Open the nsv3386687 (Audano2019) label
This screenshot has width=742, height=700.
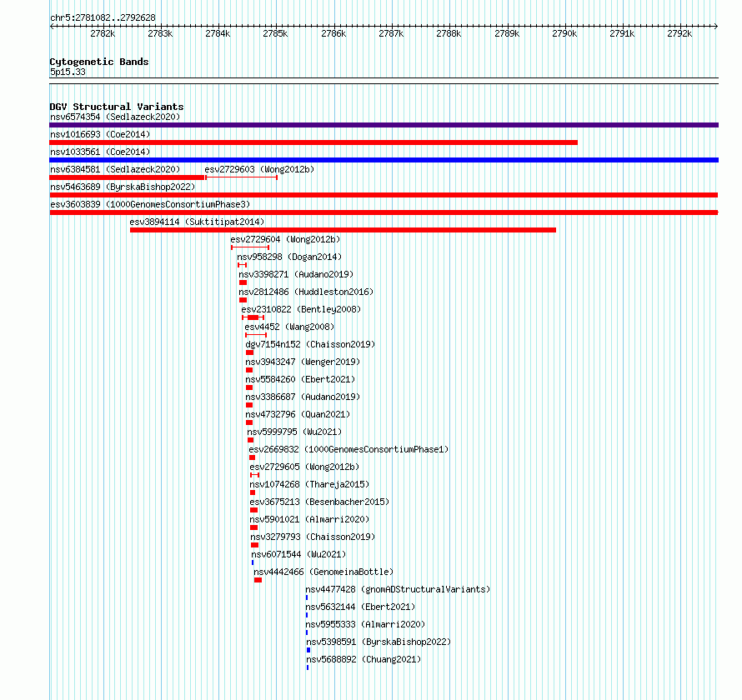coord(303,397)
